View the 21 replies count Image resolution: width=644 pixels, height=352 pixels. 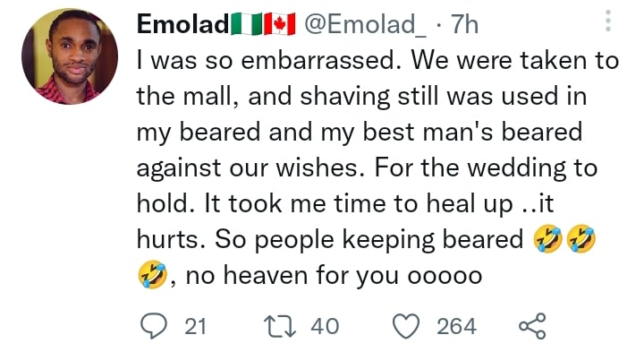(195, 327)
